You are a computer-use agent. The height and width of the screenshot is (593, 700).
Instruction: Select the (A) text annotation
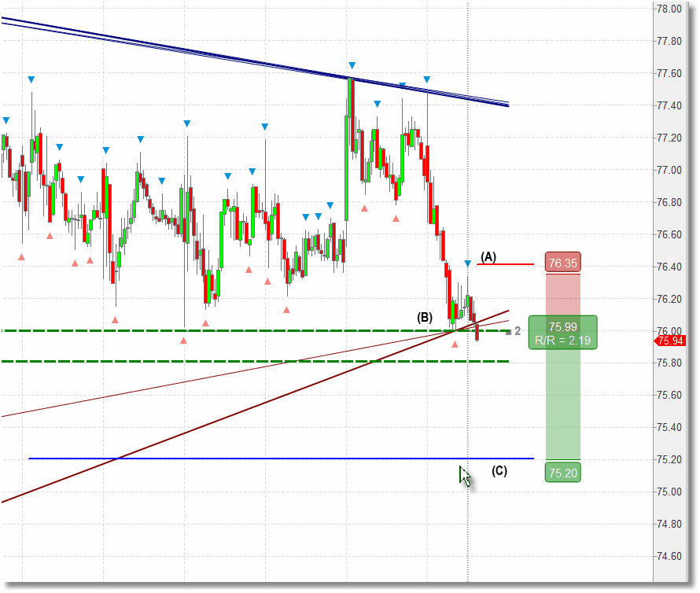(x=488, y=256)
